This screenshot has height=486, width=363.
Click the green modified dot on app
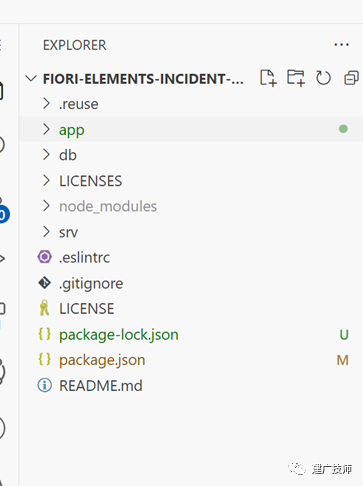tap(343, 129)
